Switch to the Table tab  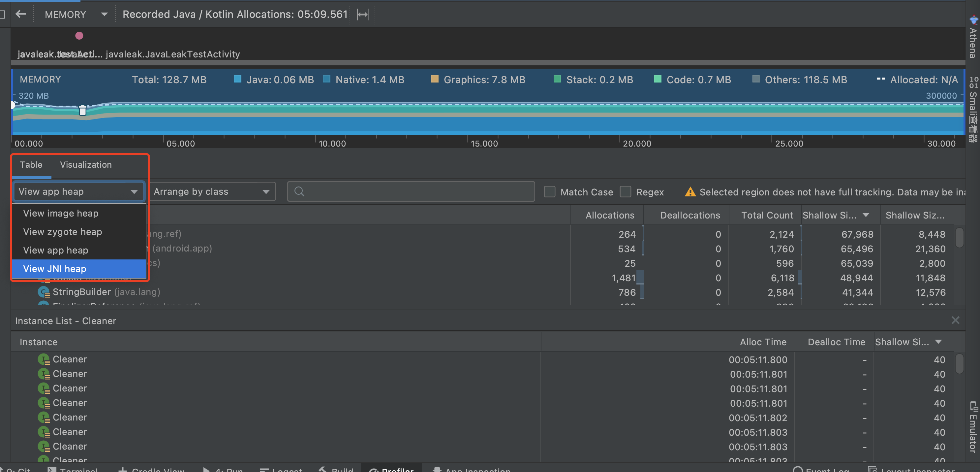click(x=31, y=165)
